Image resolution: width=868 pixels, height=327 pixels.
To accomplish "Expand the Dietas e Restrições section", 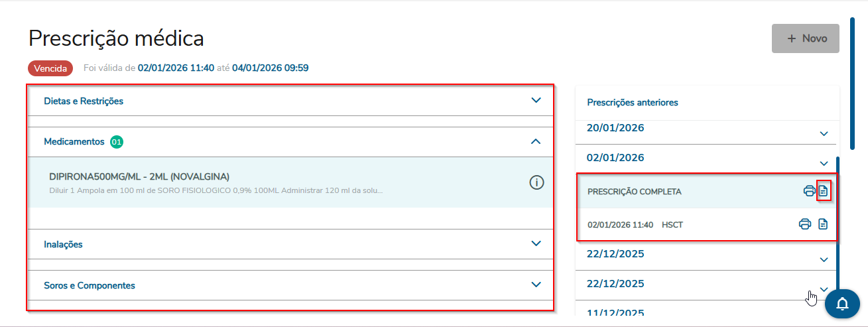I will pos(536,101).
